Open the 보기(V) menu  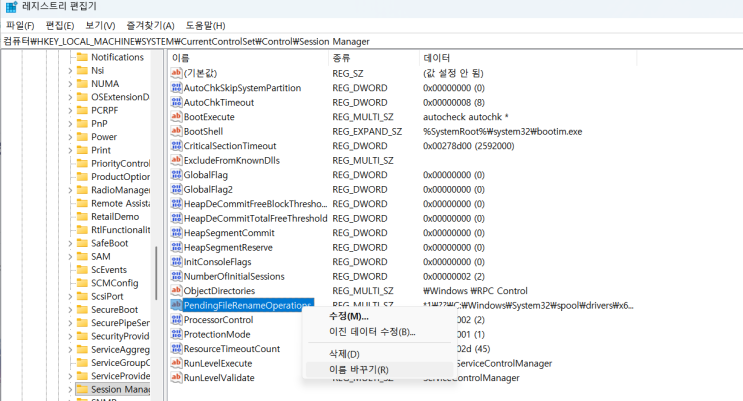(100, 26)
